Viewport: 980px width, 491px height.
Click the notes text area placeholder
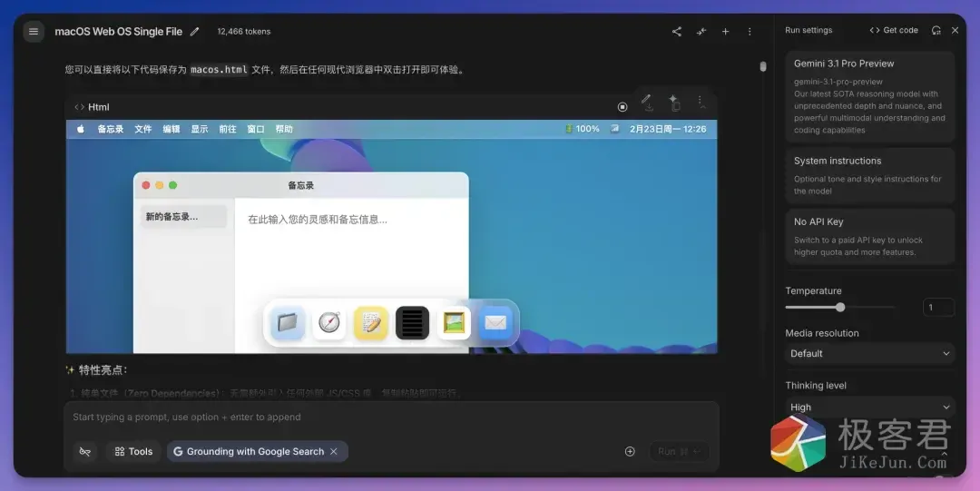pyautogui.click(x=318, y=219)
